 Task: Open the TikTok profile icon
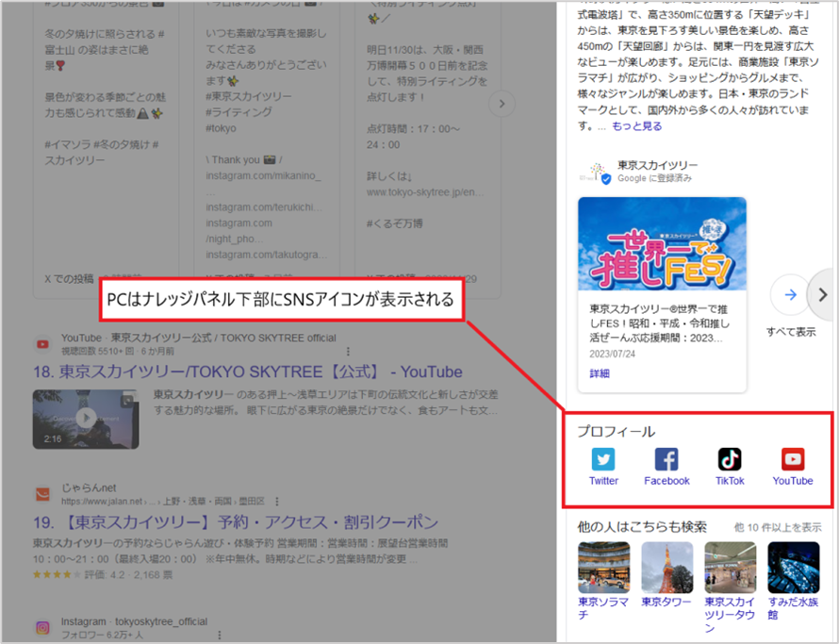[x=730, y=459]
